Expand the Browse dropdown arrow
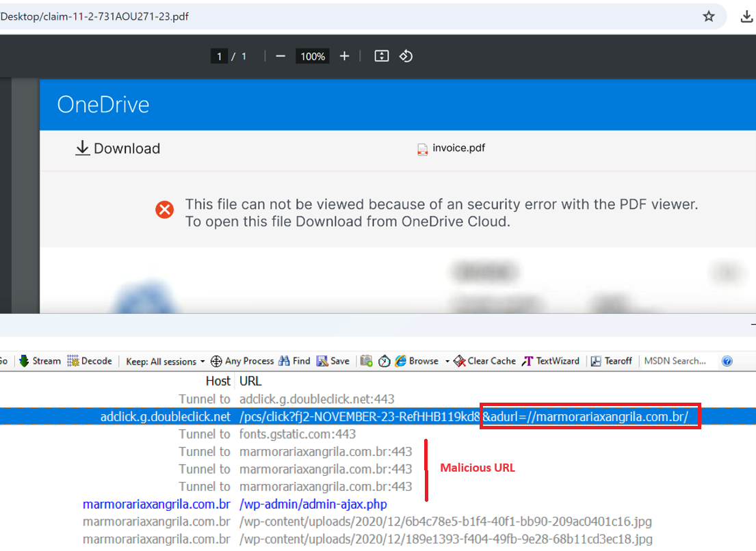 (447, 362)
